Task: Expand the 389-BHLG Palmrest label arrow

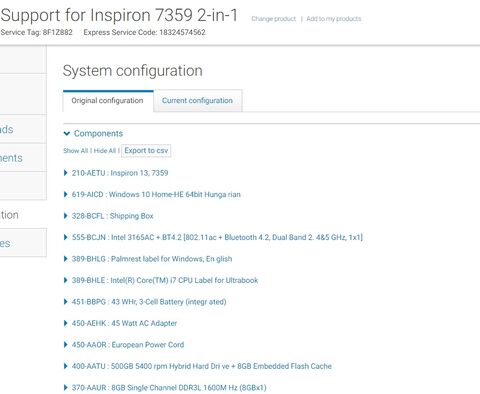Action: 65,259
